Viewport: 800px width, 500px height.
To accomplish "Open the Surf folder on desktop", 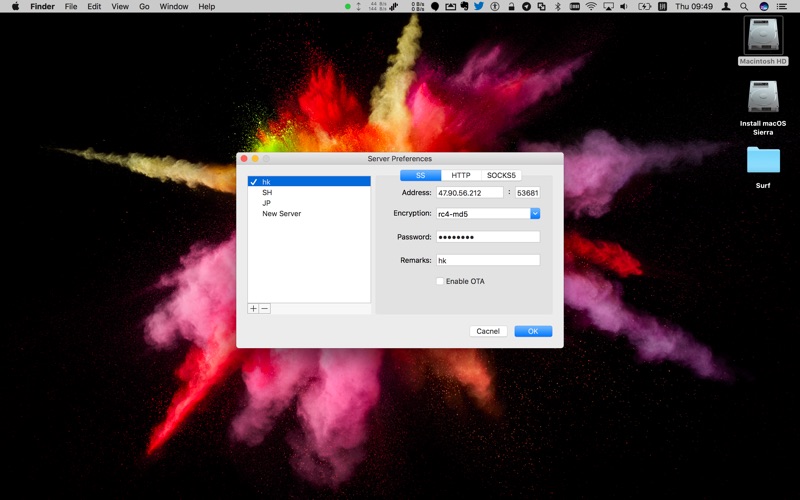I will pyautogui.click(x=763, y=161).
